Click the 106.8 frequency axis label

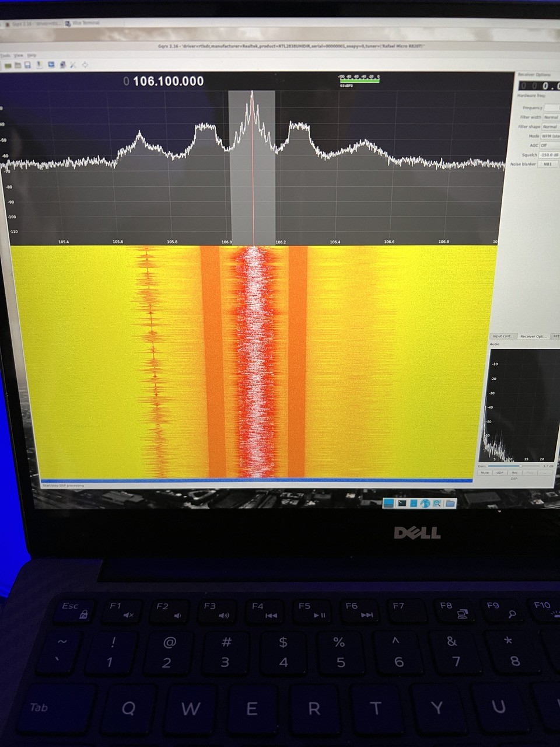point(443,242)
